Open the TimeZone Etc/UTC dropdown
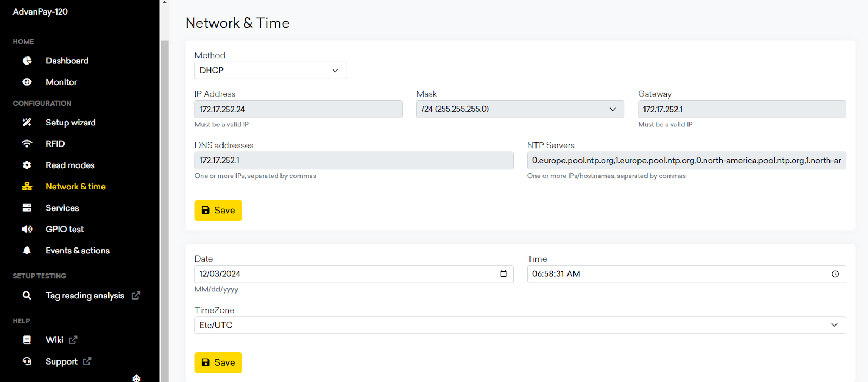Viewport: 868px width, 382px height. [520, 325]
